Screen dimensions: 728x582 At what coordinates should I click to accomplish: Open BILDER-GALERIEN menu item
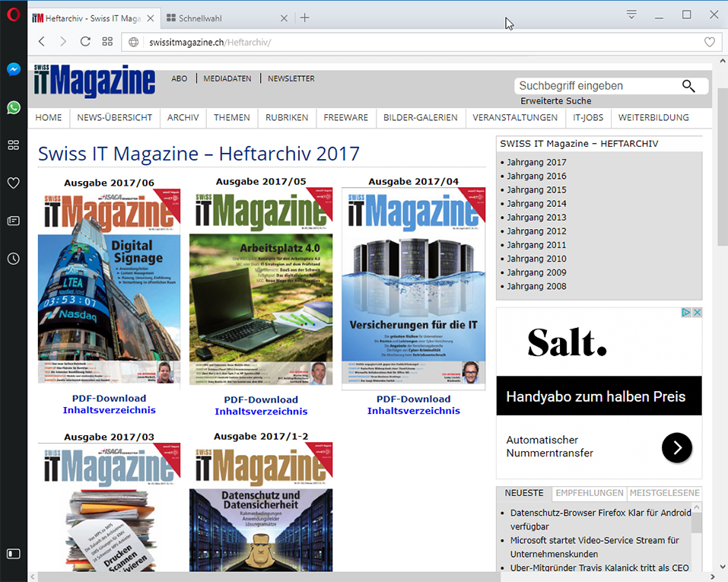coord(420,117)
